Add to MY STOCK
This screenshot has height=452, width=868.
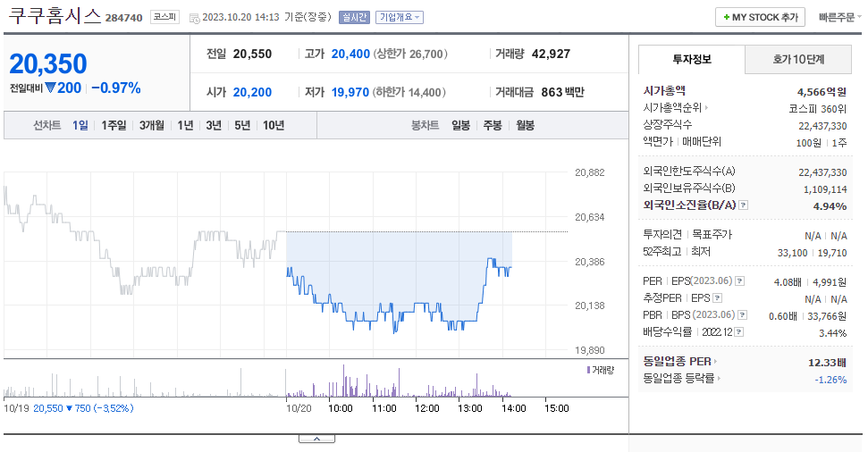pyautogui.click(x=760, y=17)
